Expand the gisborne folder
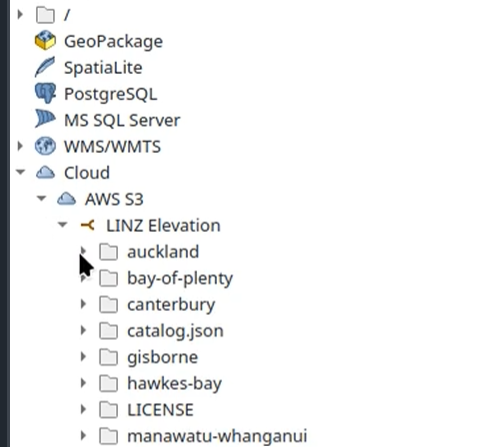Viewport: 482px width, 447px height. [x=83, y=357]
